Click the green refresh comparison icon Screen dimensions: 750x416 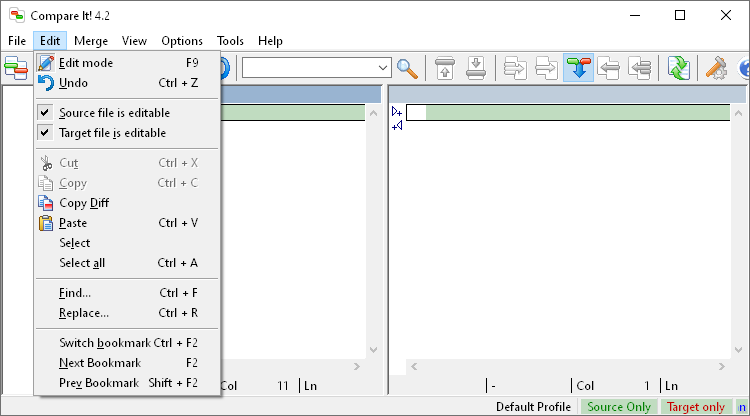click(678, 68)
